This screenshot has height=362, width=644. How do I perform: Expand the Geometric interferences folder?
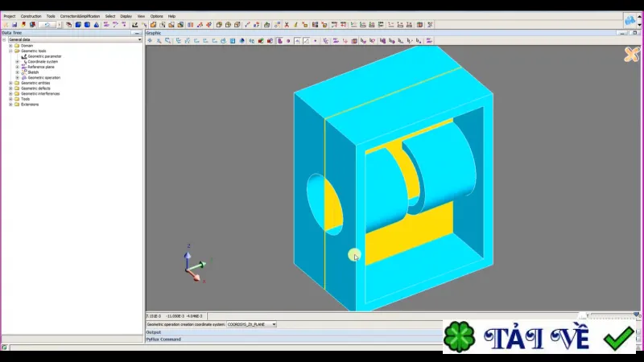coord(10,93)
